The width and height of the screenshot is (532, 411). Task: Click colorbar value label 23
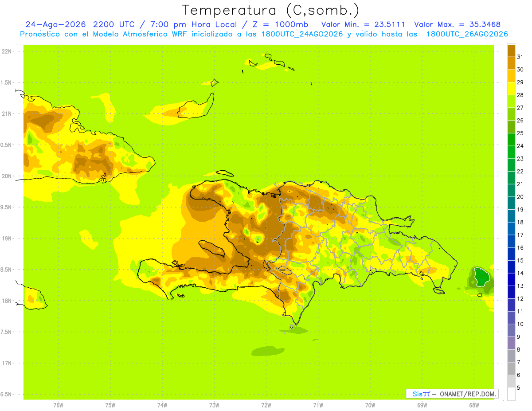(x=520, y=158)
